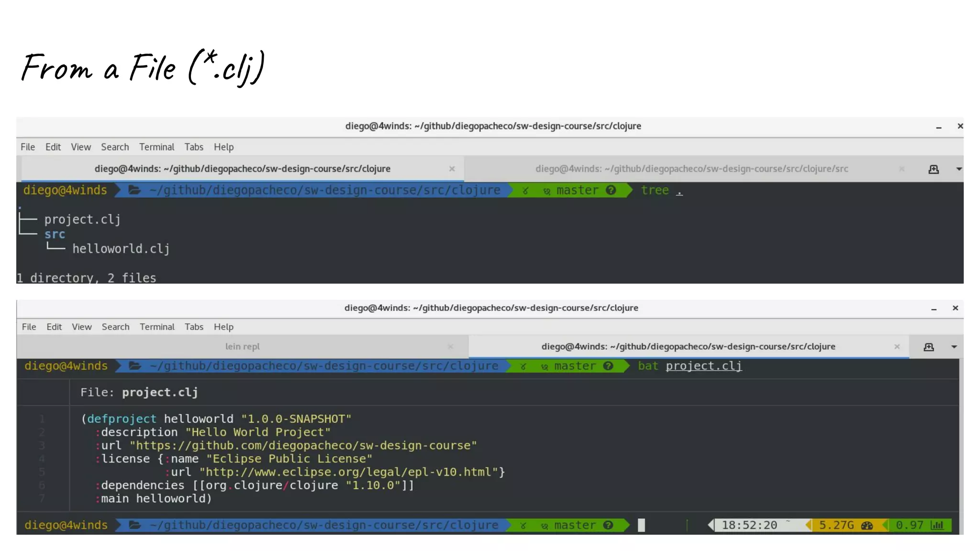
Task: Close the active src/clojure tab in top window
Action: [x=452, y=169]
